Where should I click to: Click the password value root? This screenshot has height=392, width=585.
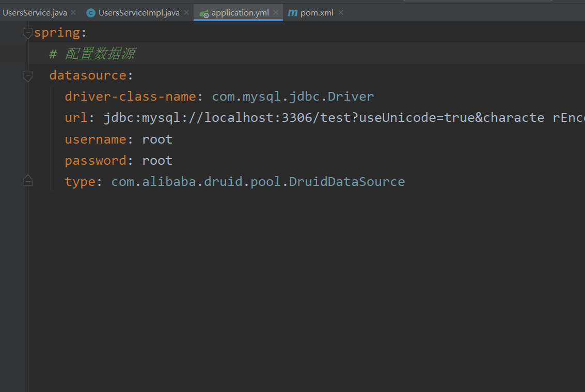pos(157,161)
